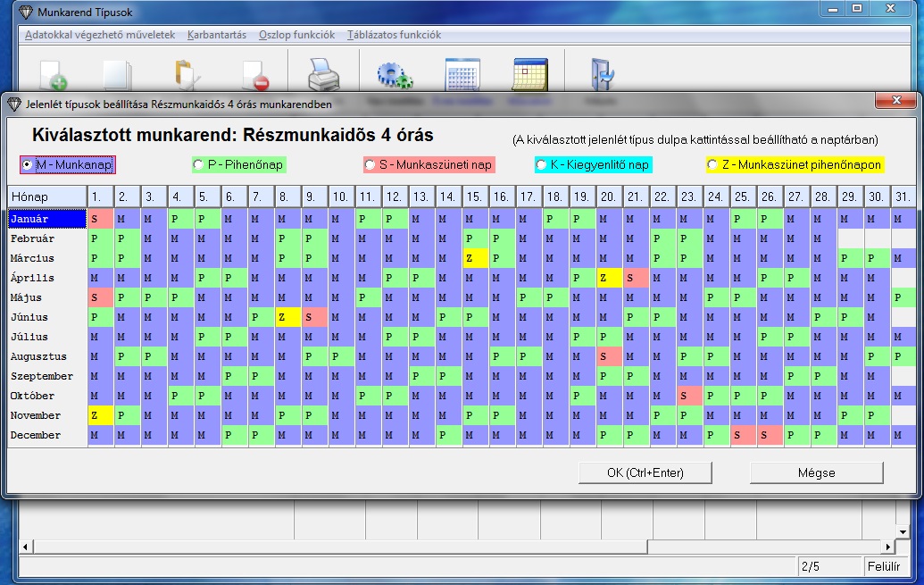The image size is (924, 585).
Task: Click the exit door icon
Action: coord(600,75)
